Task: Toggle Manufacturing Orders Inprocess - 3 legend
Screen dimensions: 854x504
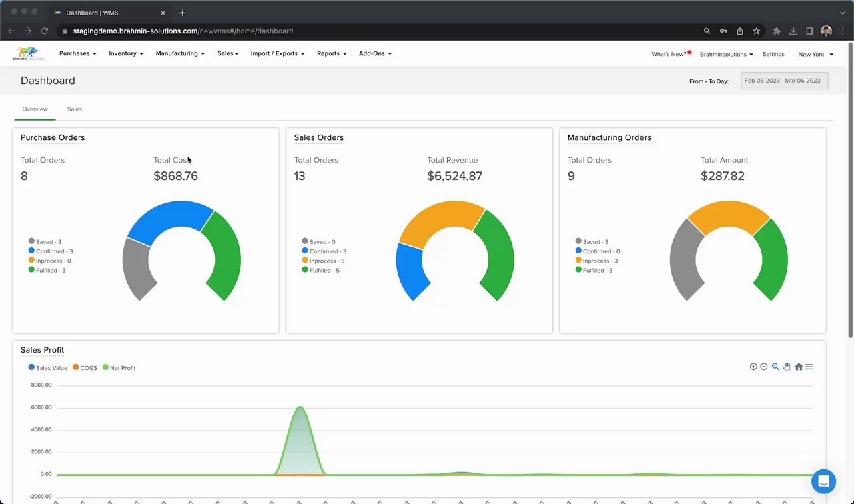Action: 596,261
